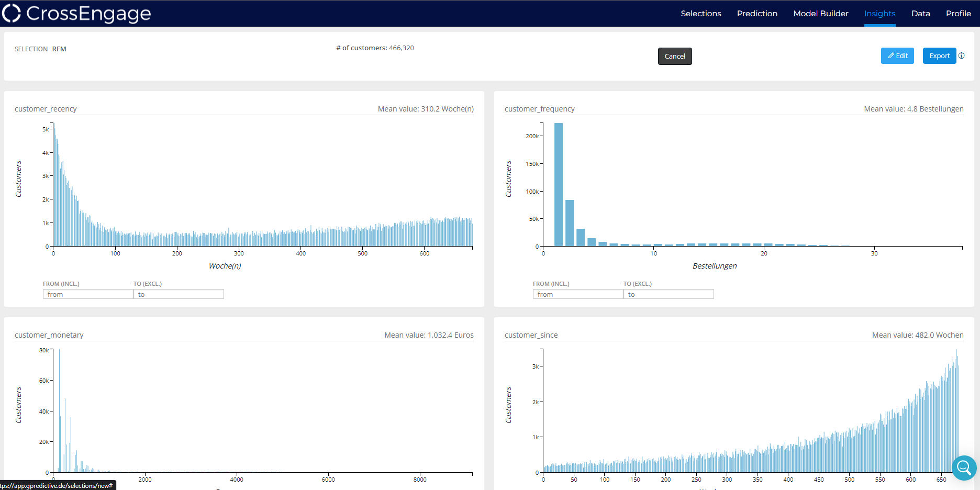Screen dimensions: 980x490
Task: Click the info icon beside Export
Action: point(961,55)
